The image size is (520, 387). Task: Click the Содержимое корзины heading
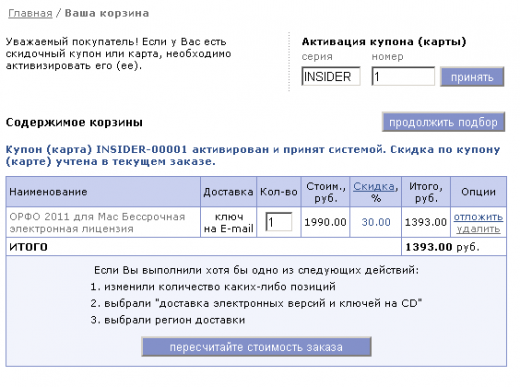pyautogui.click(x=74, y=122)
